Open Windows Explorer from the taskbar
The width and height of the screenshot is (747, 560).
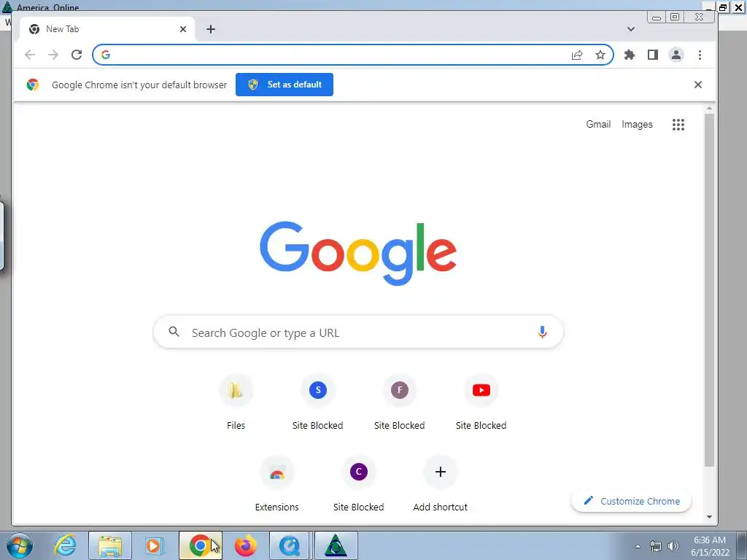(x=110, y=545)
